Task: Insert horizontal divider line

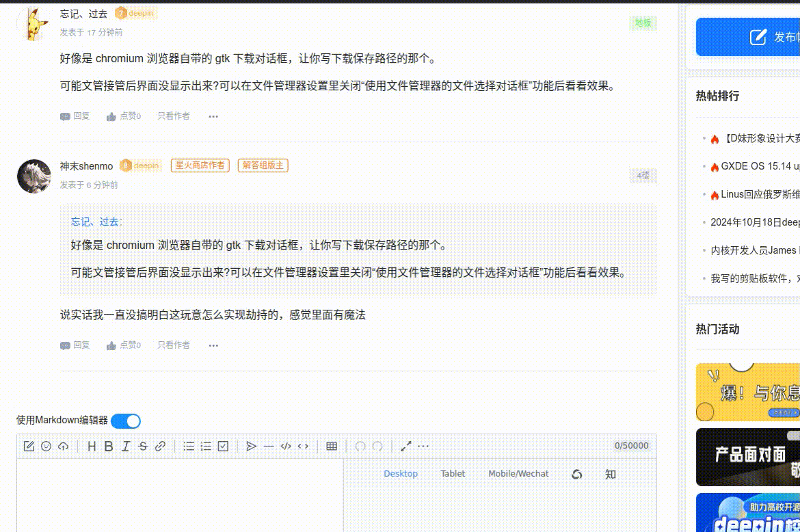Action: (269, 447)
